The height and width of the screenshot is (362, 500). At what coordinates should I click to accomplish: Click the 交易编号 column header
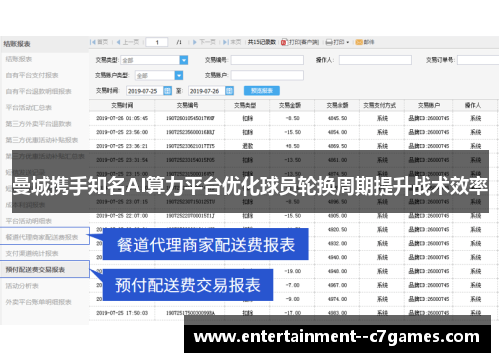pyautogui.click(x=187, y=105)
